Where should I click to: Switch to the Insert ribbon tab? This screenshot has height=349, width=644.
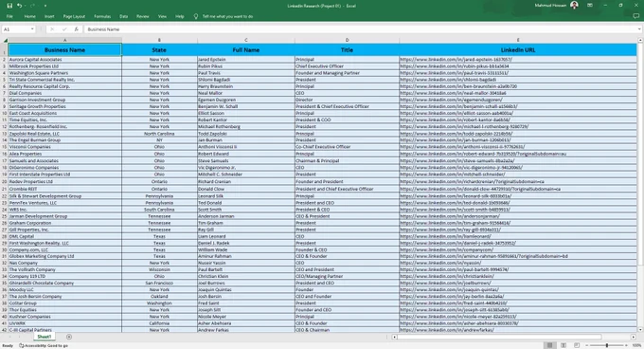tap(49, 16)
